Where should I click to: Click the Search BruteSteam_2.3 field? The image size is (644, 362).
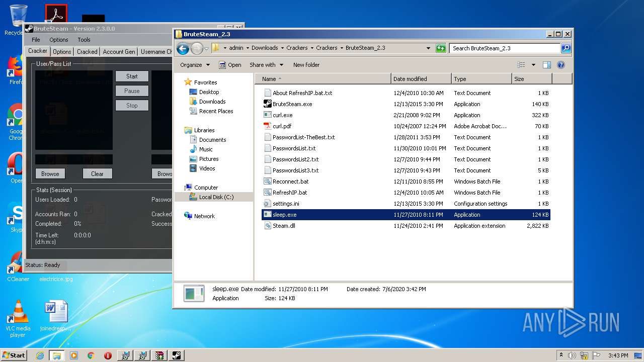tap(504, 48)
